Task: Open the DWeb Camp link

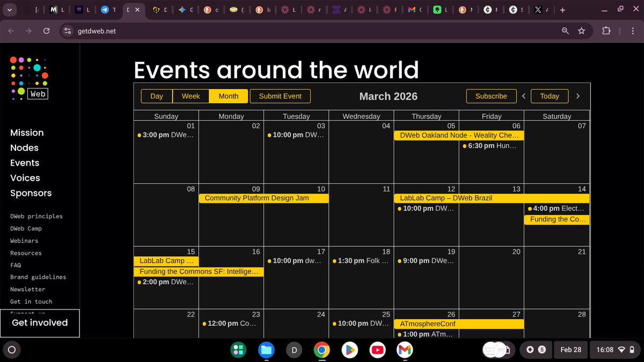Action: pyautogui.click(x=26, y=228)
